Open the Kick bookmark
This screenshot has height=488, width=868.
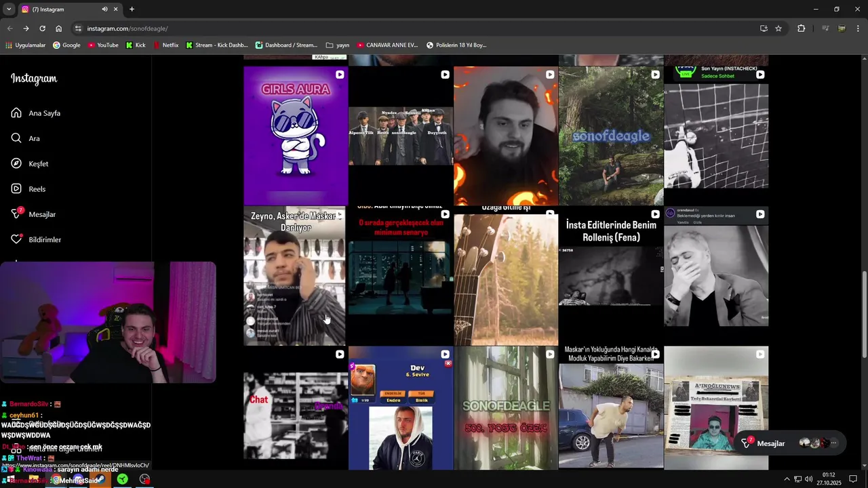coord(136,45)
